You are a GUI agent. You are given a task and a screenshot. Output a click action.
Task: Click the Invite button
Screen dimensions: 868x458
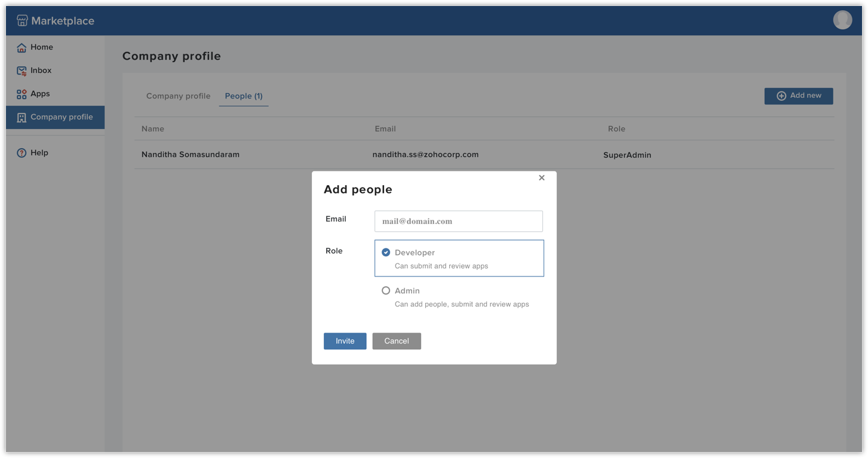coord(345,341)
